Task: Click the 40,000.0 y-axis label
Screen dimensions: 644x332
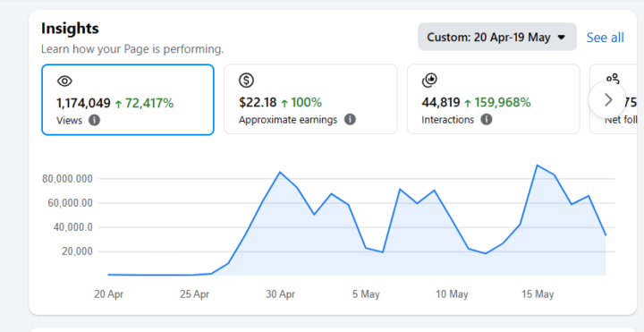Action: click(x=73, y=227)
